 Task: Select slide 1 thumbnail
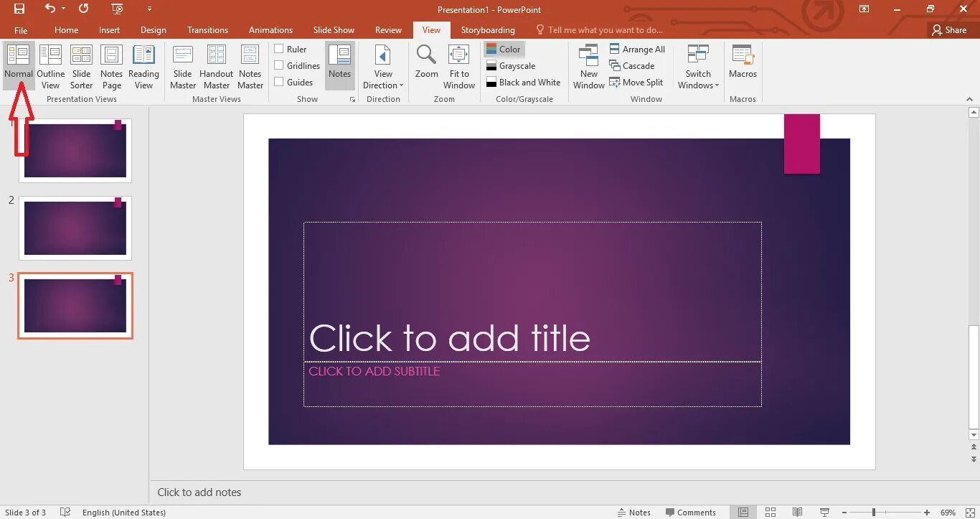pos(75,150)
